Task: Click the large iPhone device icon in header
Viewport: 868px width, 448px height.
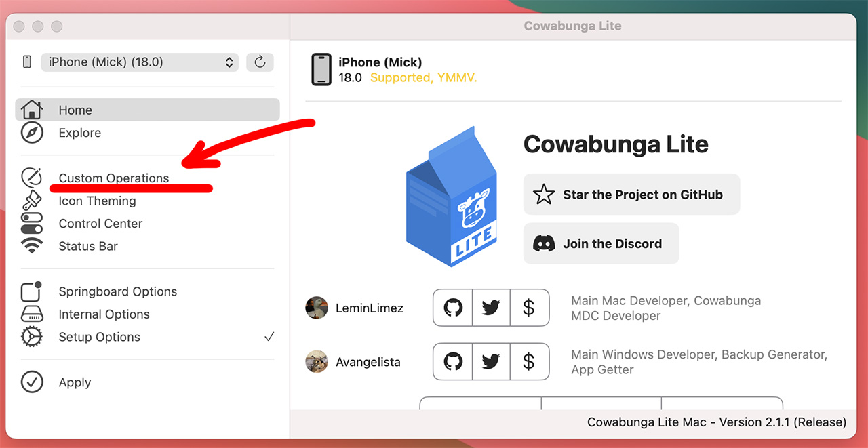Action: click(x=321, y=70)
